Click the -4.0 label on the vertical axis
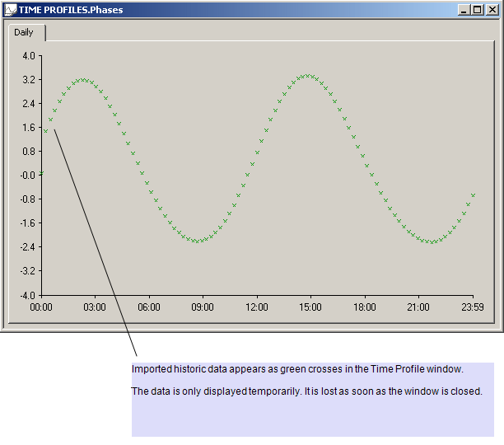 tap(27, 295)
